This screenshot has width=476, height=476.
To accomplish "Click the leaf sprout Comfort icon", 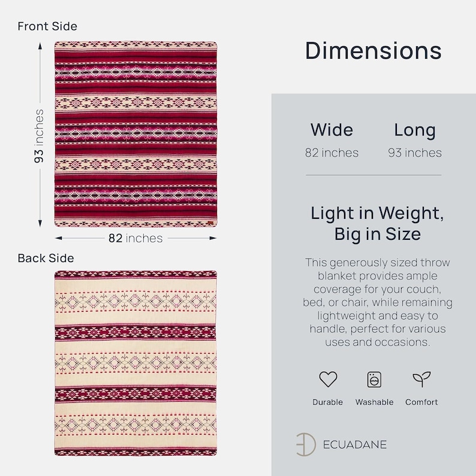I will (x=421, y=379).
